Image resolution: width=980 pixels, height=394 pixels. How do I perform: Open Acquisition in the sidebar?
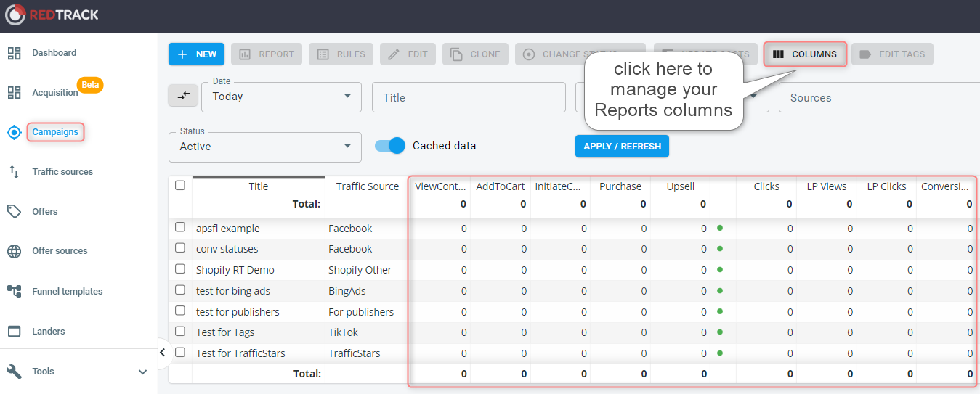(x=55, y=93)
